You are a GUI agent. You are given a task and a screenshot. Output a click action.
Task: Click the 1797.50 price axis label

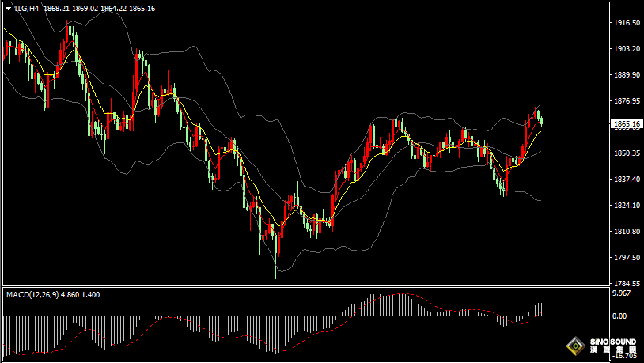pos(626,258)
